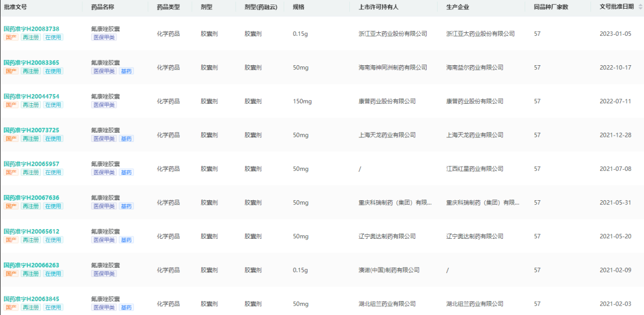Click 国产 tag under H20083738
The height and width of the screenshot is (315, 644).
click(11, 37)
